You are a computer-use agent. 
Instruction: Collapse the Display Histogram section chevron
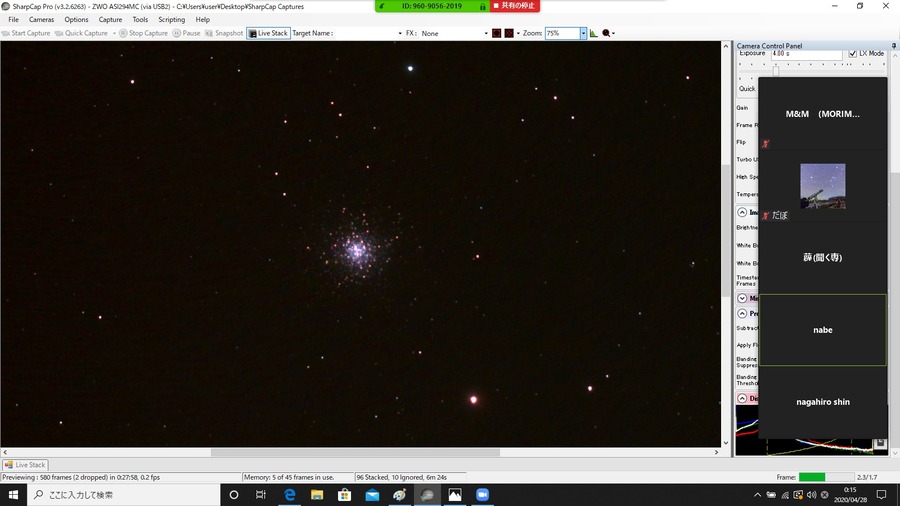click(x=742, y=398)
